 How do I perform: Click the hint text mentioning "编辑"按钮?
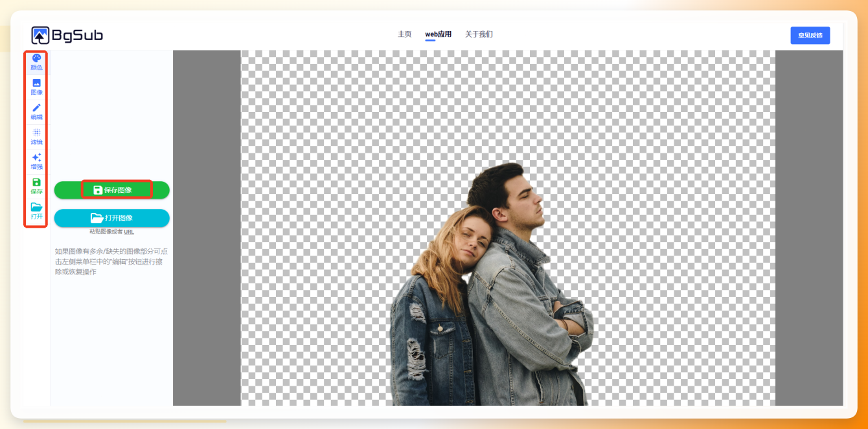111,261
